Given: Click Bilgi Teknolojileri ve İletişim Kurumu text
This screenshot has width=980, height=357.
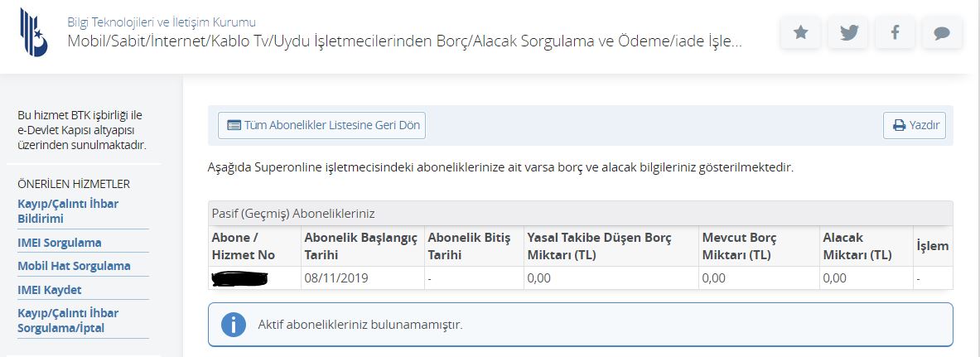Looking at the screenshot, I should [162, 22].
